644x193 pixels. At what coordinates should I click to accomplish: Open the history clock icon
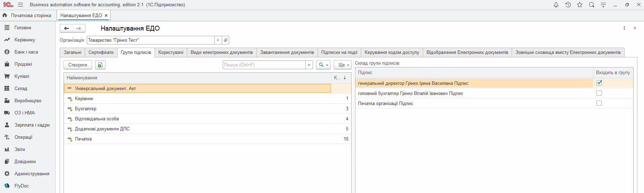coord(568,5)
